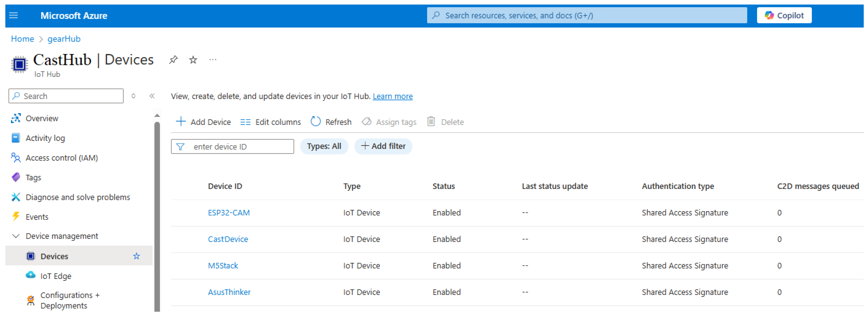Open the Types: All filter dropdown
This screenshot has width=868, height=316.
pos(324,146)
